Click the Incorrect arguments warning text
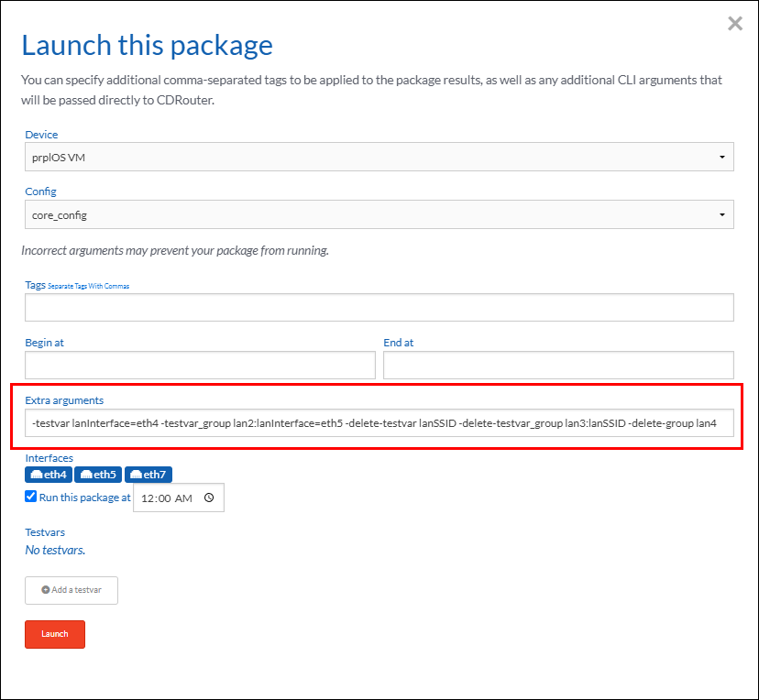 [175, 250]
